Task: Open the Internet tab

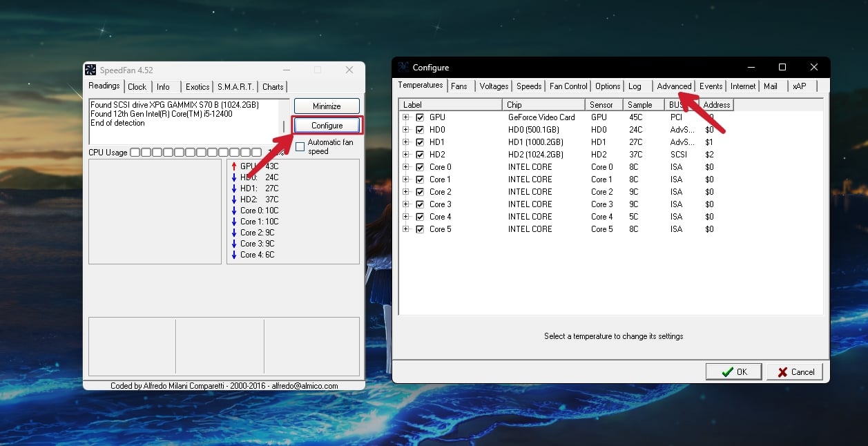Action: (x=743, y=86)
